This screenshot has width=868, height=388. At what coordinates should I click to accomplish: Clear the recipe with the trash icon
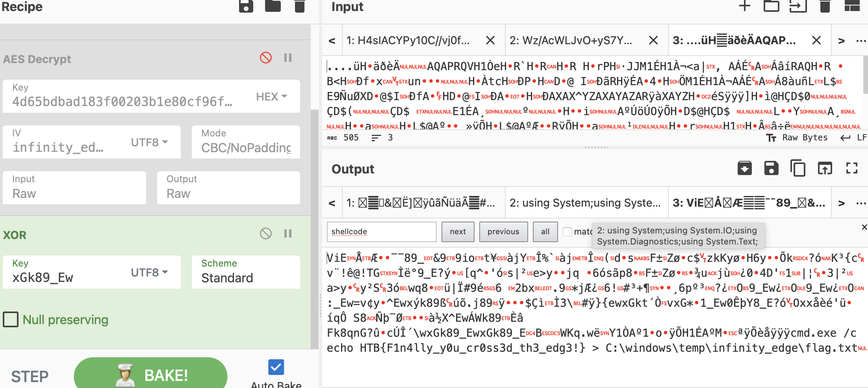coord(300,6)
